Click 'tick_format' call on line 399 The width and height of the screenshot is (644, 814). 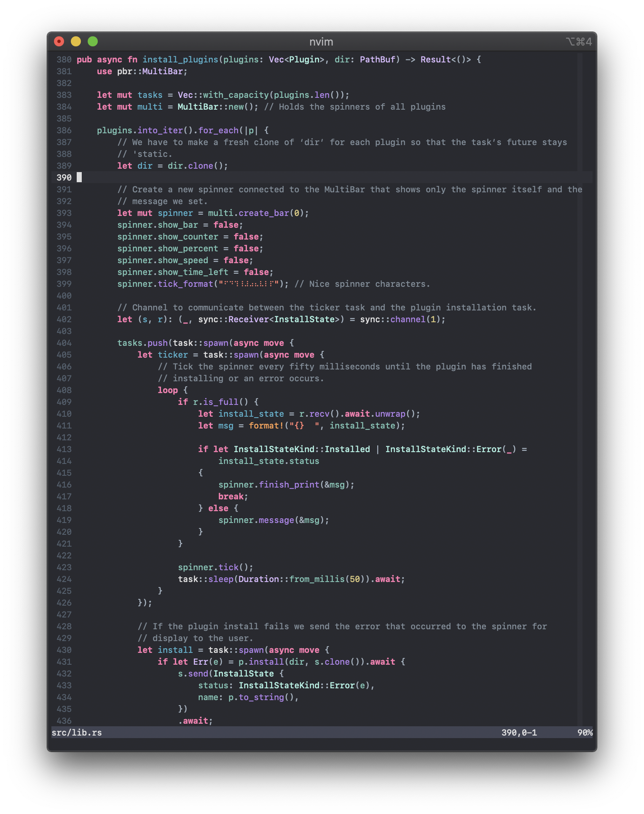point(185,284)
